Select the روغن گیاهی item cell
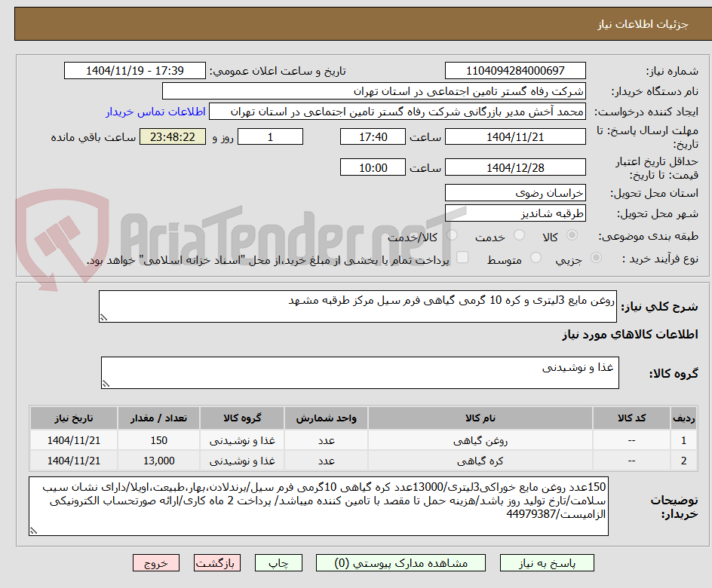 [480, 440]
